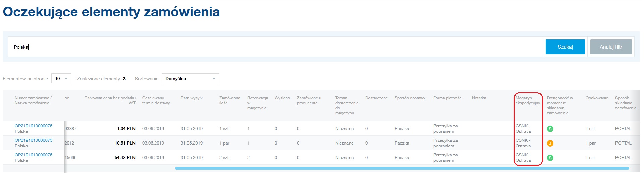Click green S availability icon in first row
The image size is (644, 173).
[x=550, y=129]
